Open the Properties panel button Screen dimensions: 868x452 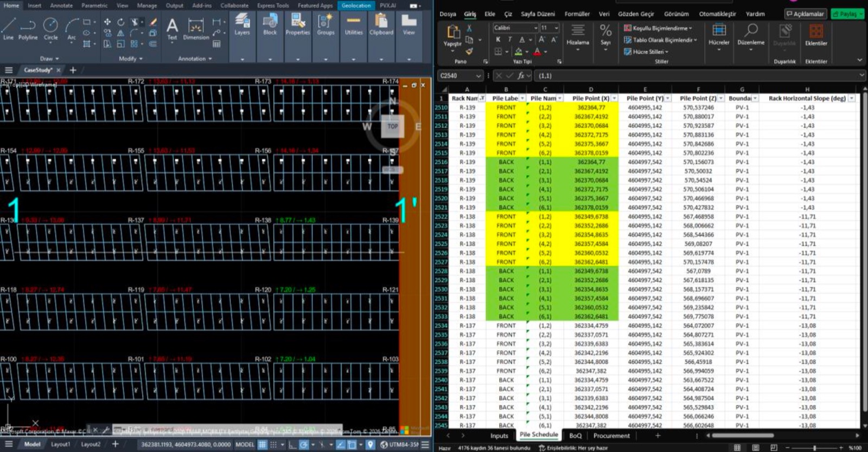[298, 25]
